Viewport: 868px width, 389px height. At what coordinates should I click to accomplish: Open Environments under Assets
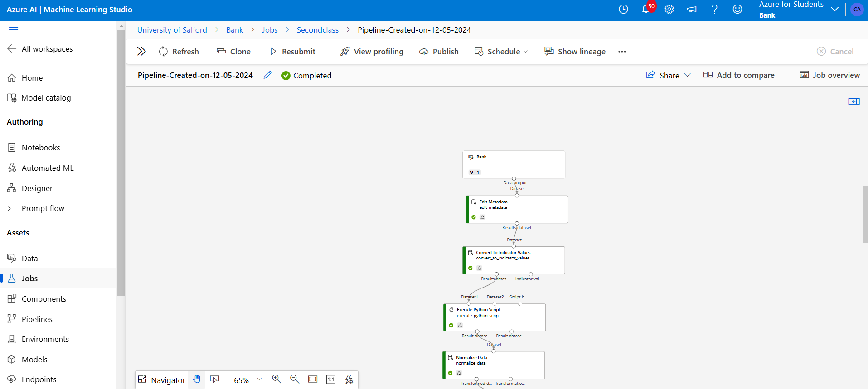click(38, 339)
